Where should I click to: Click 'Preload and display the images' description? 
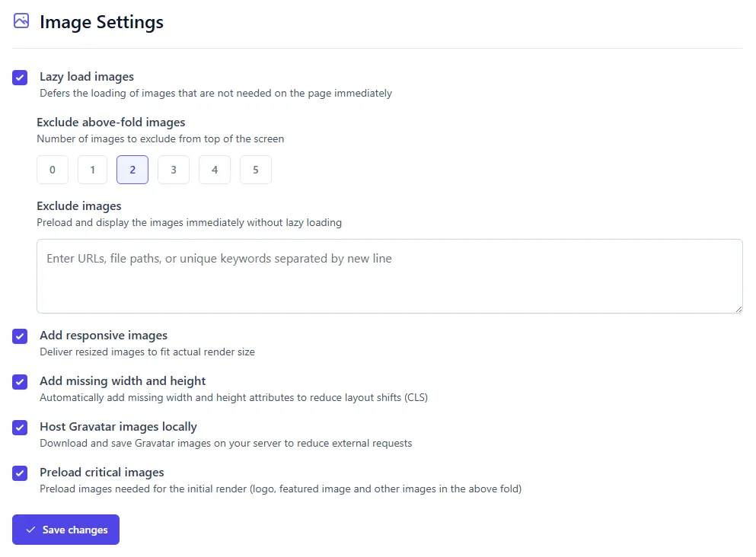[189, 223]
